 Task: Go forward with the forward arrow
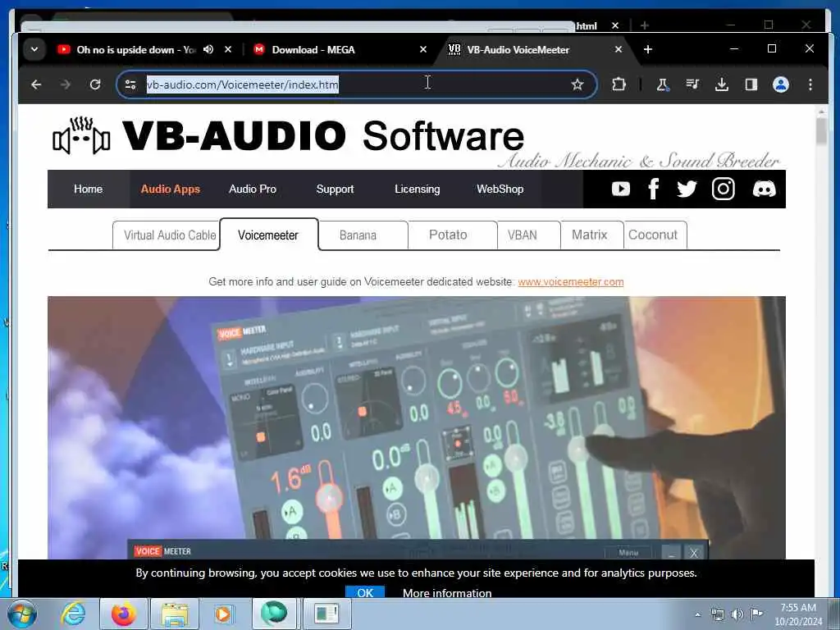[66, 84]
